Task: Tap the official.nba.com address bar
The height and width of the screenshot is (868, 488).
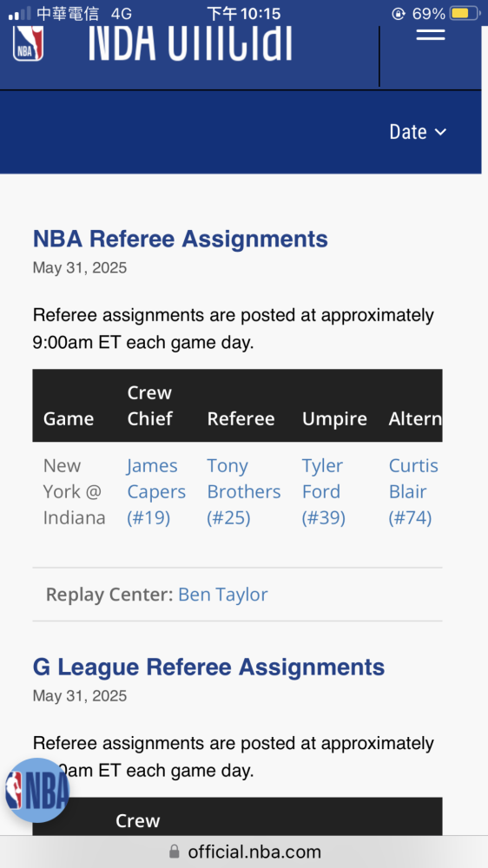Action: click(x=244, y=852)
